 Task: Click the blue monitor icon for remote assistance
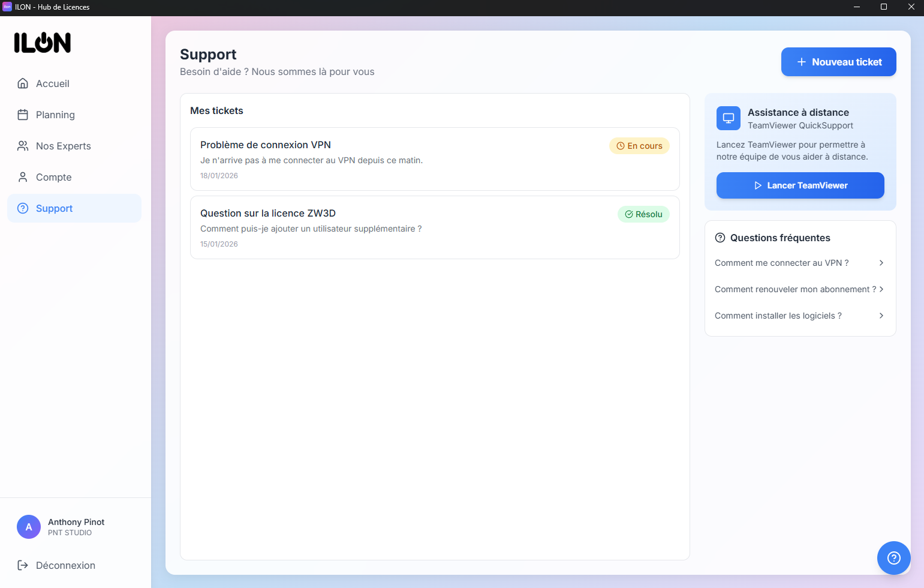[729, 118]
